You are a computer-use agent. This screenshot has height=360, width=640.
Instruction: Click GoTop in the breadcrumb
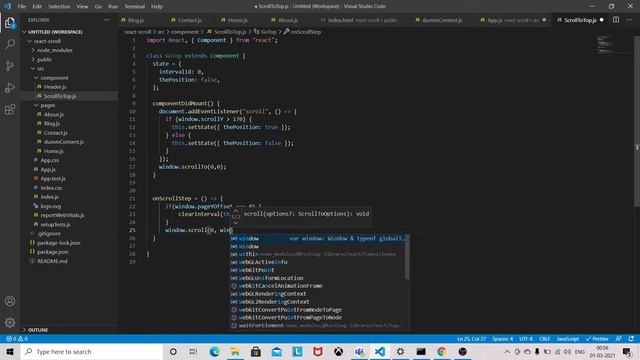[268, 32]
